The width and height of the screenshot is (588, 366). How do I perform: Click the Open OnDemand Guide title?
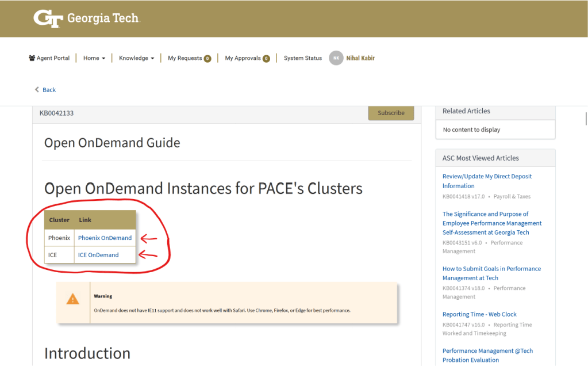(x=112, y=143)
